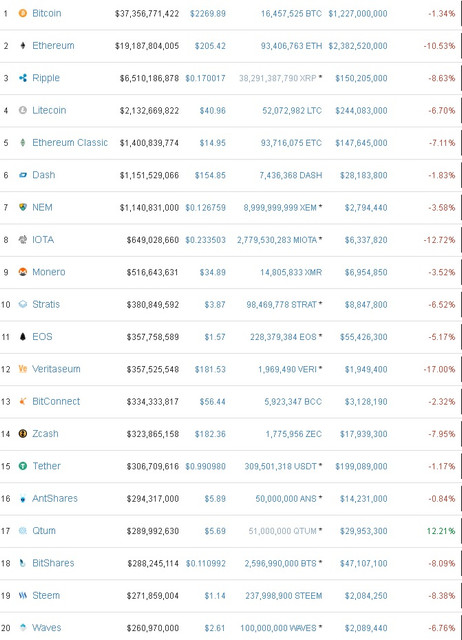Click the Tether logo icon
The height and width of the screenshot is (640, 462).
[23, 466]
